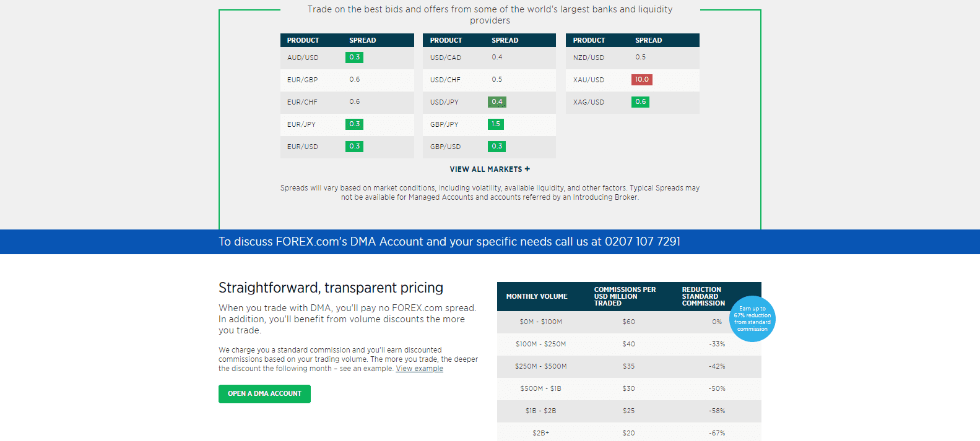Select the $1B - $2B volume row

pyautogui.click(x=629, y=411)
